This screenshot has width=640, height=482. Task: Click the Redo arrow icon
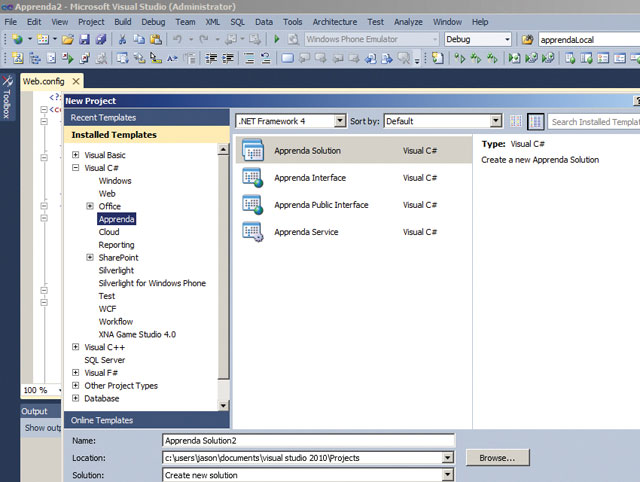pyautogui.click(x=204, y=39)
